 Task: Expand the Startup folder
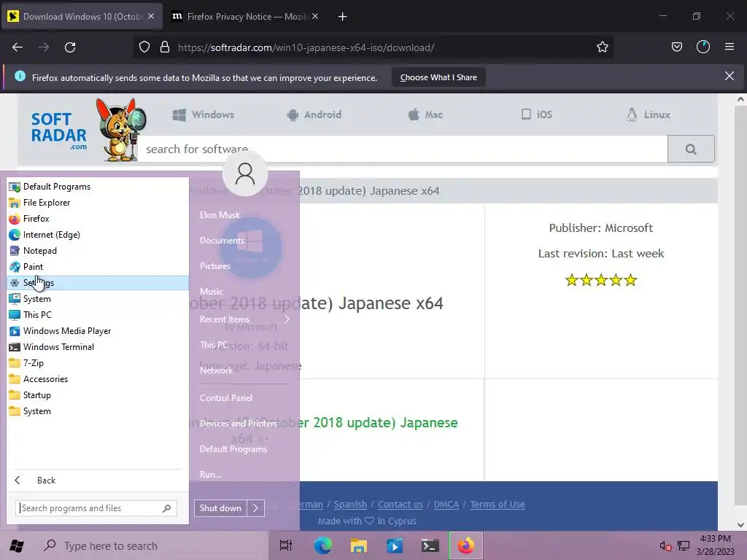pyautogui.click(x=98, y=394)
